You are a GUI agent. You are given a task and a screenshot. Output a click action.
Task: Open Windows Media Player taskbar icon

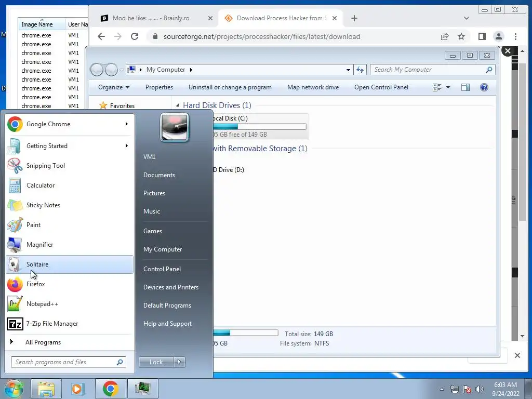tap(78, 389)
